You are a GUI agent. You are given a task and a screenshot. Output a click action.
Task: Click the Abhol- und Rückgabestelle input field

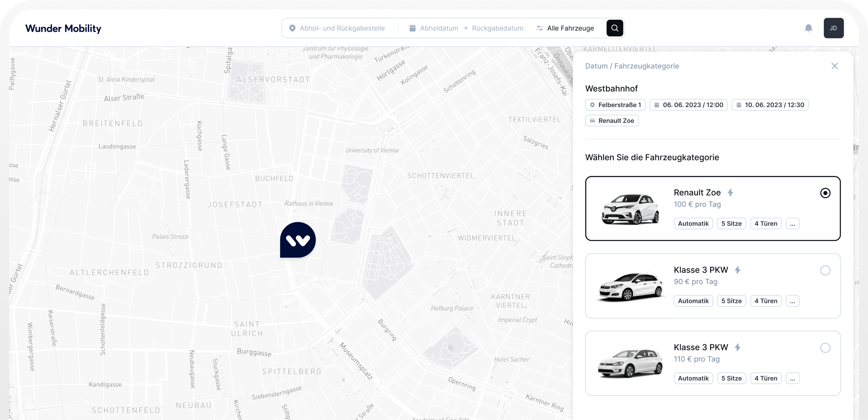342,28
